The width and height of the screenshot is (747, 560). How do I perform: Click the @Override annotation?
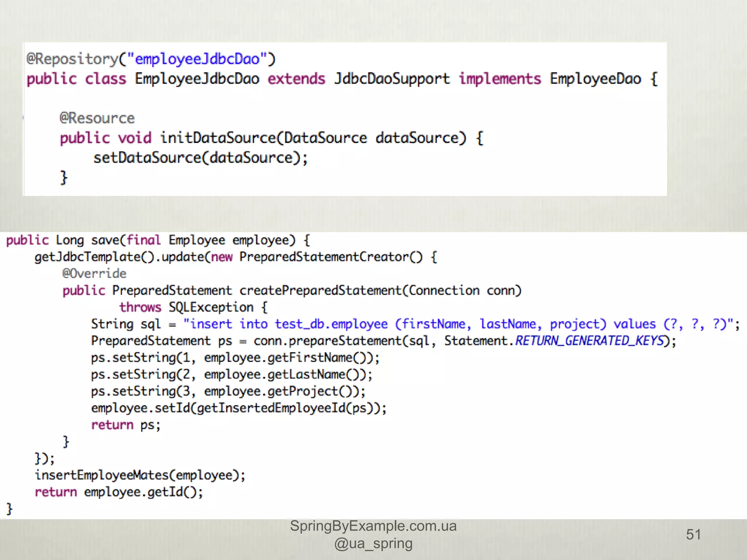94,273
